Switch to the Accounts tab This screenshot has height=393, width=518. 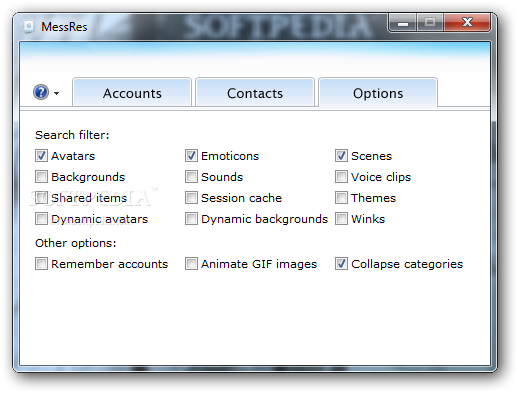(x=132, y=93)
